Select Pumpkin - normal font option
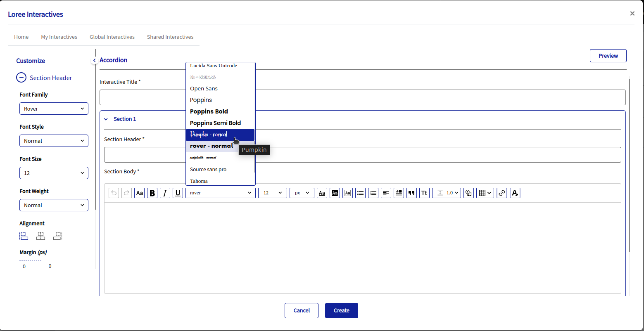The image size is (644, 331). pos(220,135)
